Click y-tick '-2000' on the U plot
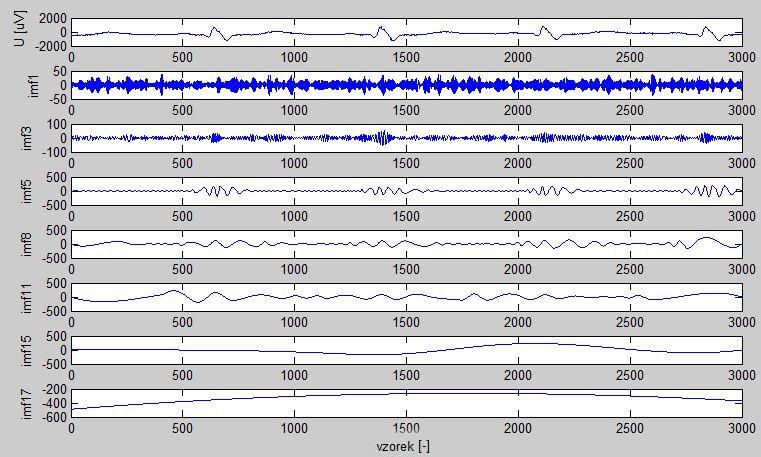 click(x=49, y=47)
